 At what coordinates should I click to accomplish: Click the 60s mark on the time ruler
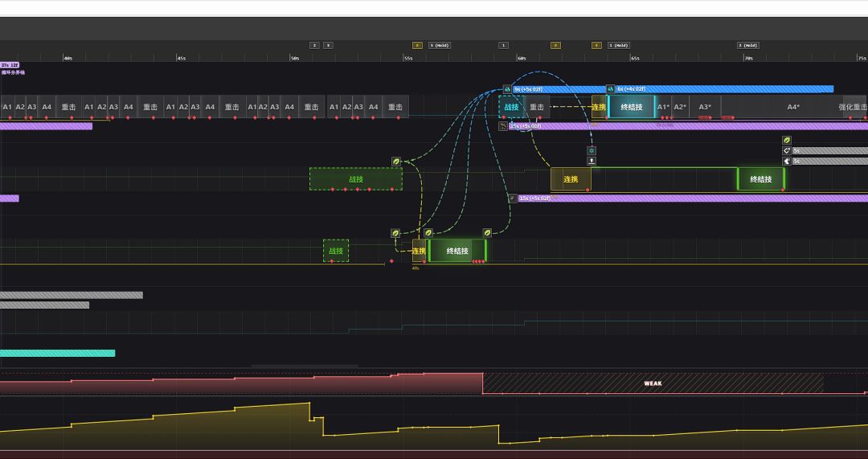522,58
